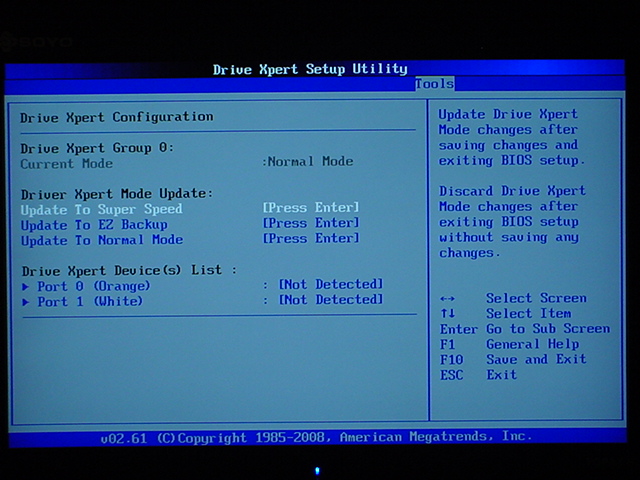Click the :Normal Mode value
This screenshot has width=640, height=480.
[307, 161]
